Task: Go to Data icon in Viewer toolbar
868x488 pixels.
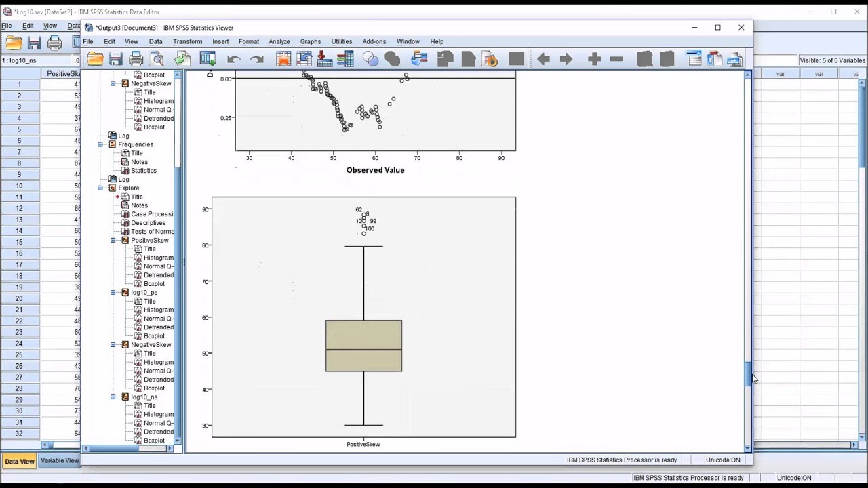Action: pyautogui.click(x=283, y=59)
